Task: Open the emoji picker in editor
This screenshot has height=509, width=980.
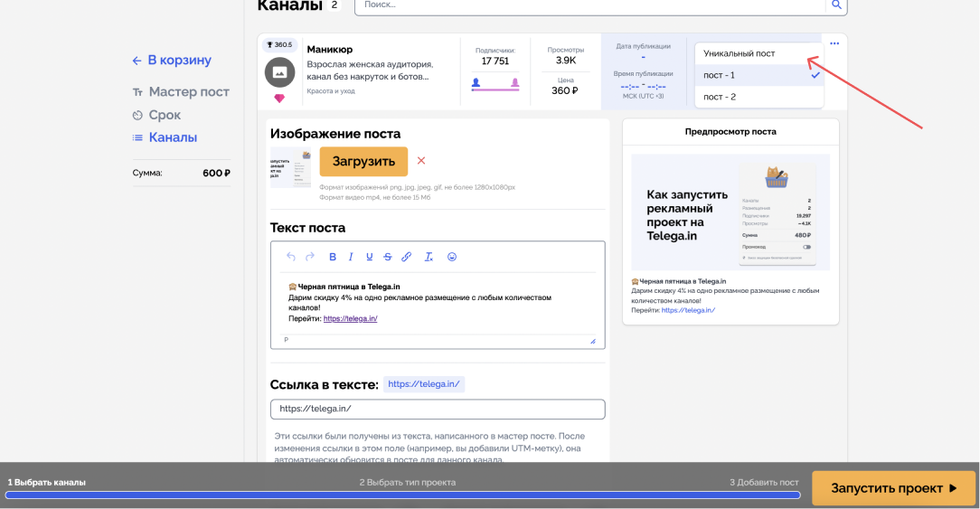Action: tap(452, 257)
